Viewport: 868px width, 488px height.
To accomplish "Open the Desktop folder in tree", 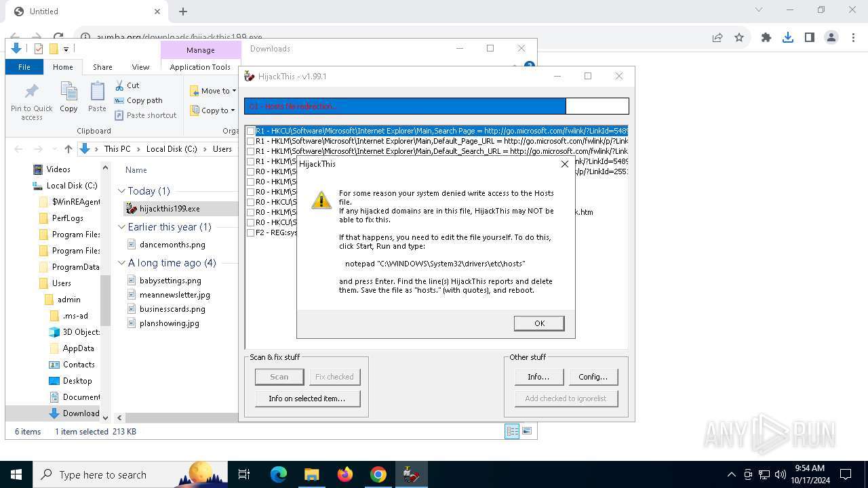I will coord(77,381).
